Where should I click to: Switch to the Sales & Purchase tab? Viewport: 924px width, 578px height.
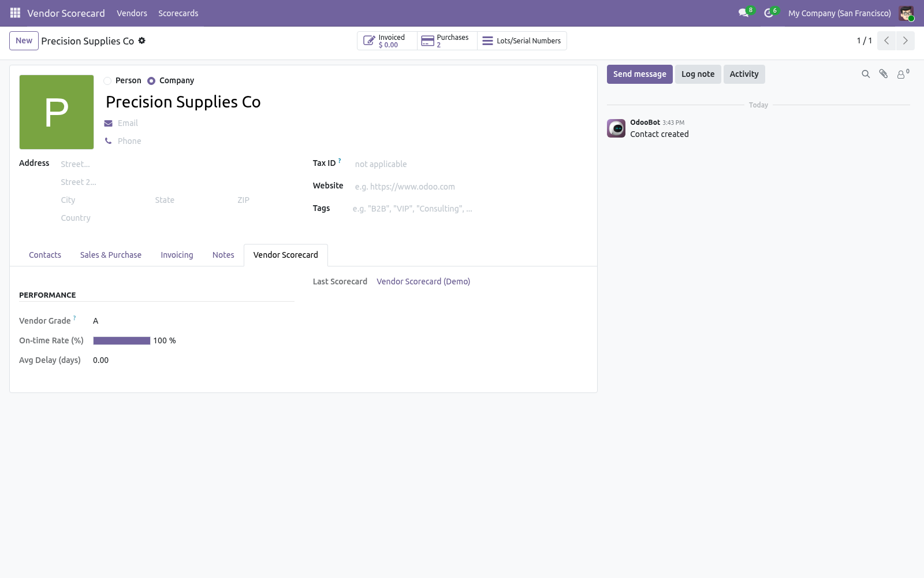[111, 255]
